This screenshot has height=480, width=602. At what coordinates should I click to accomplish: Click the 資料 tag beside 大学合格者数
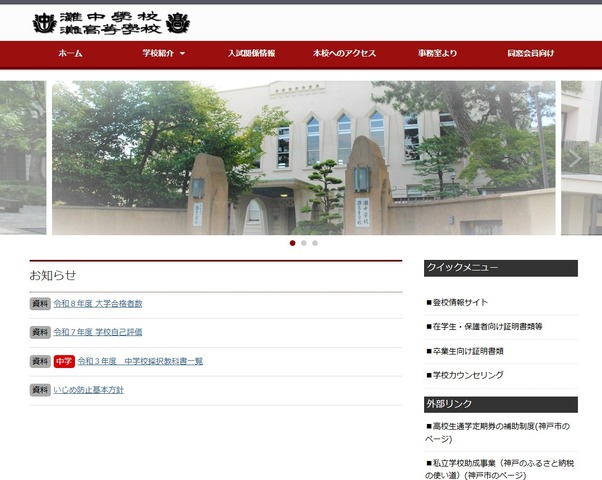pyautogui.click(x=40, y=304)
